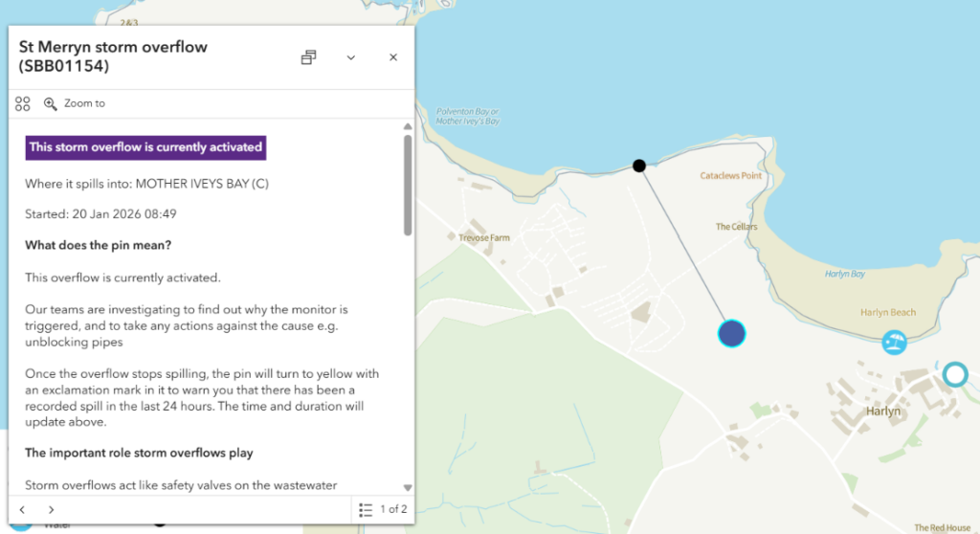Collapse the popup using the chevron
Image resolution: width=980 pixels, height=534 pixels.
pos(351,57)
